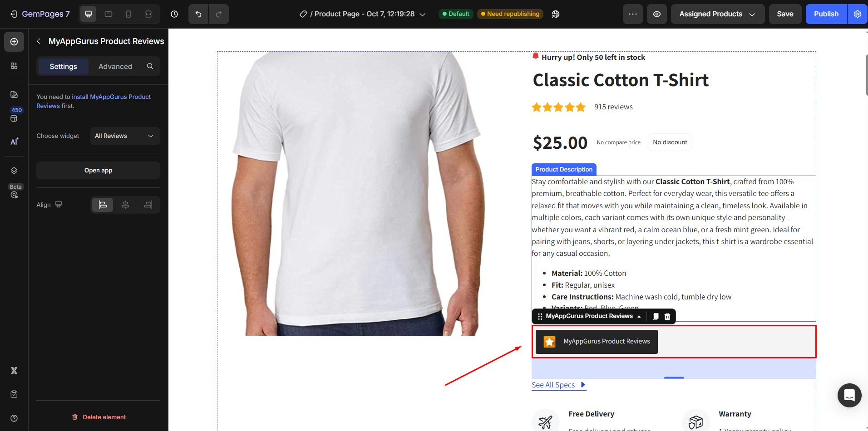Viewport: 868px width, 431px height.
Task: Switch to the Advanced tab
Action: 115,66
